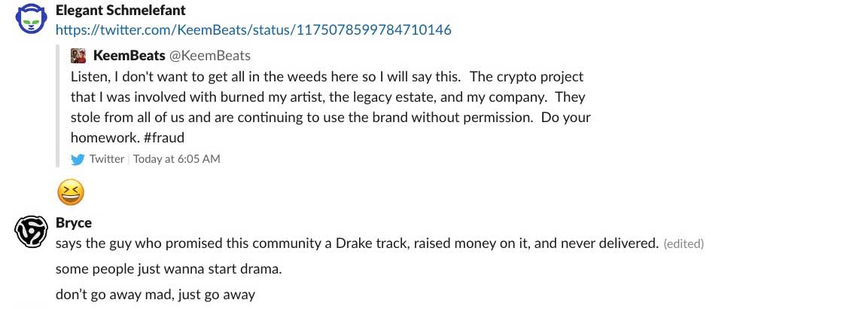Open Bryce's black 45 adapter avatar
The height and width of the screenshot is (309, 868).
click(x=30, y=231)
